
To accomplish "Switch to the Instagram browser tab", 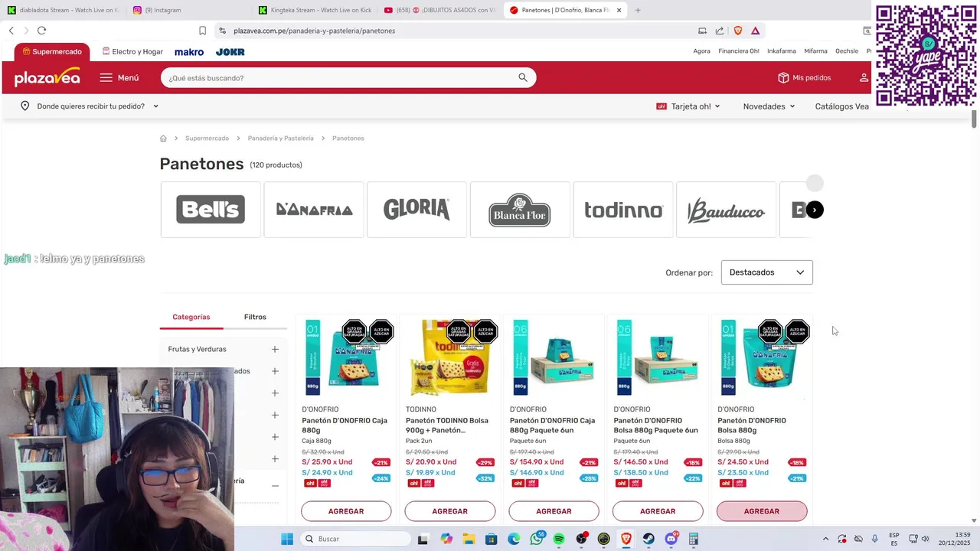I will (x=162, y=10).
